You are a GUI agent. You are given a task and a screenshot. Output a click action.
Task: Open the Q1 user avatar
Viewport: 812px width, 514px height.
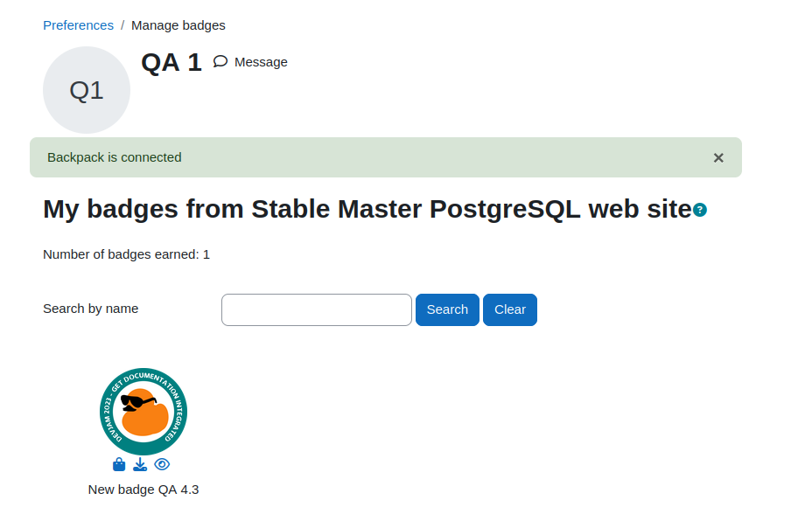tap(87, 90)
